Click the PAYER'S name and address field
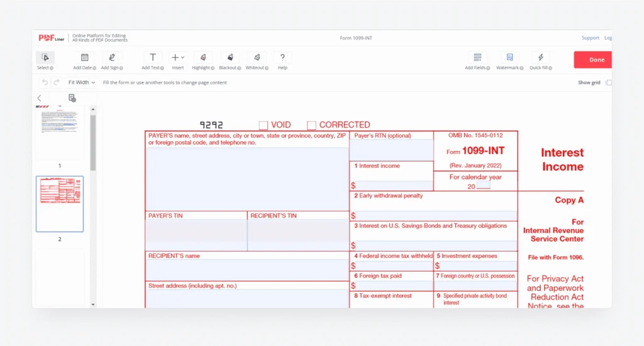 247,179
